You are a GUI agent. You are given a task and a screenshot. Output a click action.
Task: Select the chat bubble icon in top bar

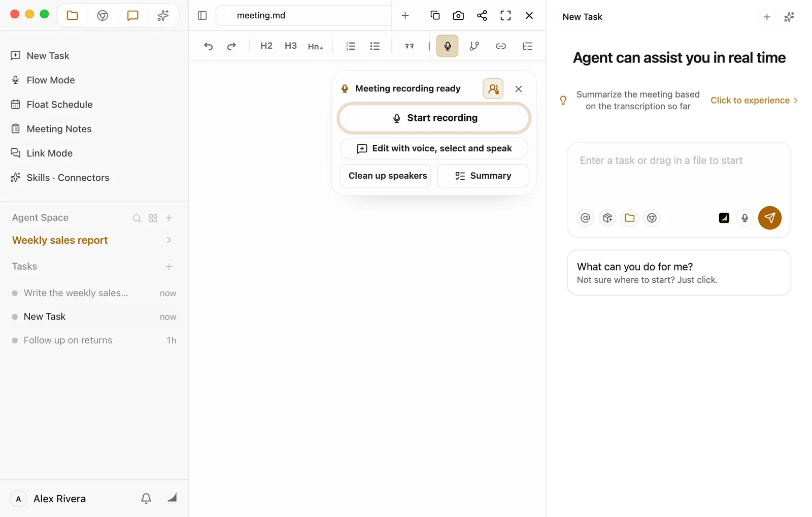[133, 15]
